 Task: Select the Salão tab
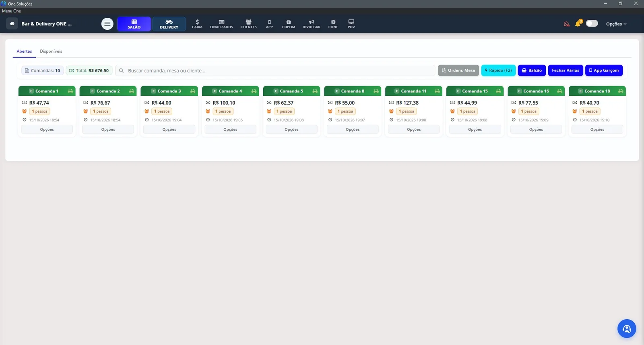pos(134,24)
